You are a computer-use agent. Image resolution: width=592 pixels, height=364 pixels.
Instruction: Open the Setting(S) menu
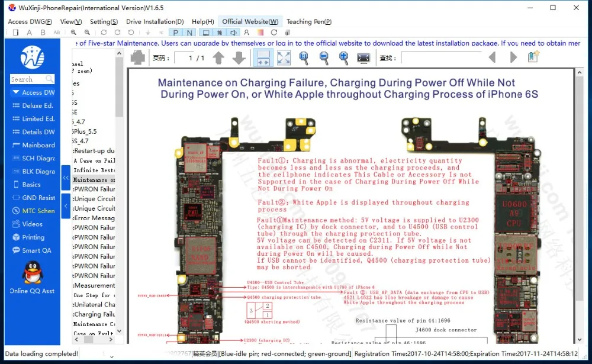[x=104, y=21]
